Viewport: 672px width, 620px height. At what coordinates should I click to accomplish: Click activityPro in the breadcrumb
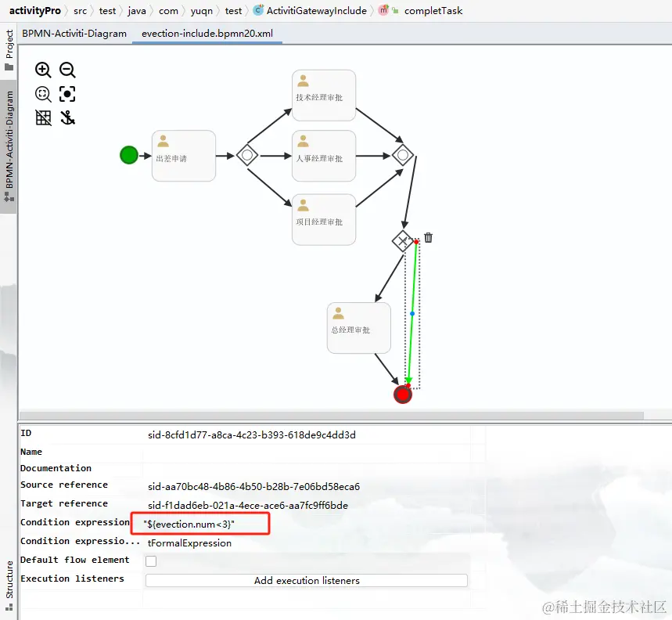tap(35, 11)
